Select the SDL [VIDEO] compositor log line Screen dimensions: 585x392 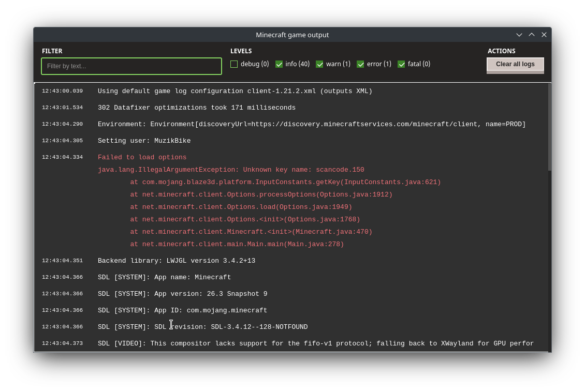pyautogui.click(x=316, y=343)
